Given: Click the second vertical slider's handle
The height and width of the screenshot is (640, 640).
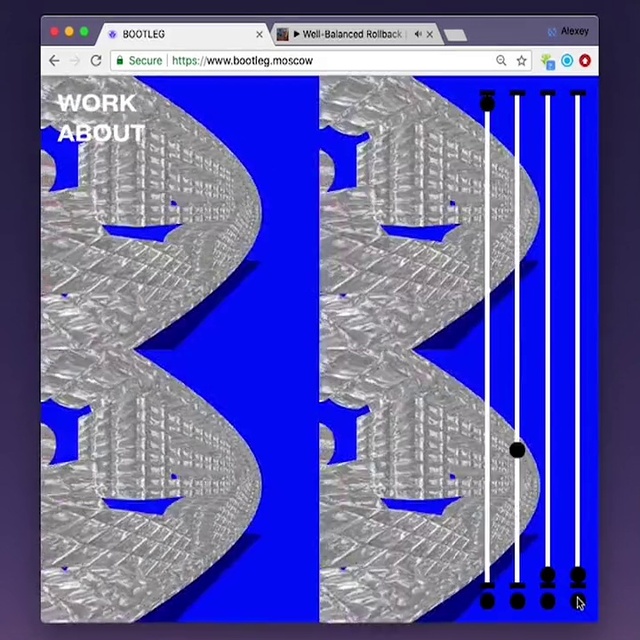Looking at the screenshot, I should pyautogui.click(x=517, y=450).
